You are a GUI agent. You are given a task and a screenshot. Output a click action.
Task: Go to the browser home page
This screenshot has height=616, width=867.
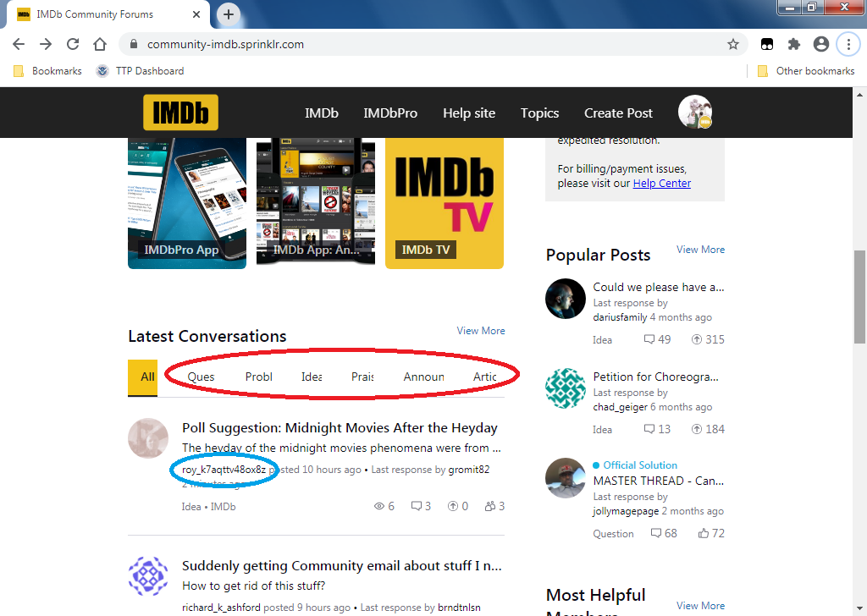pos(100,44)
